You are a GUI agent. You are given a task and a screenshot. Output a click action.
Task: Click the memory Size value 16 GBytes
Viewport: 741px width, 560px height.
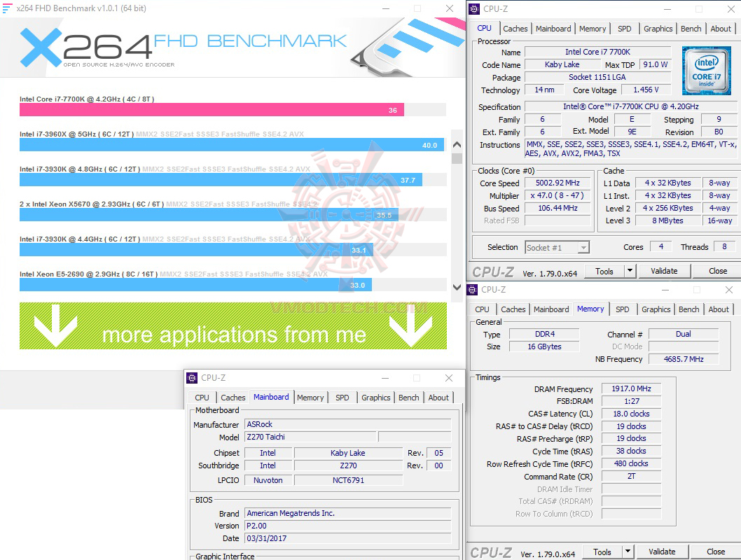pyautogui.click(x=544, y=346)
